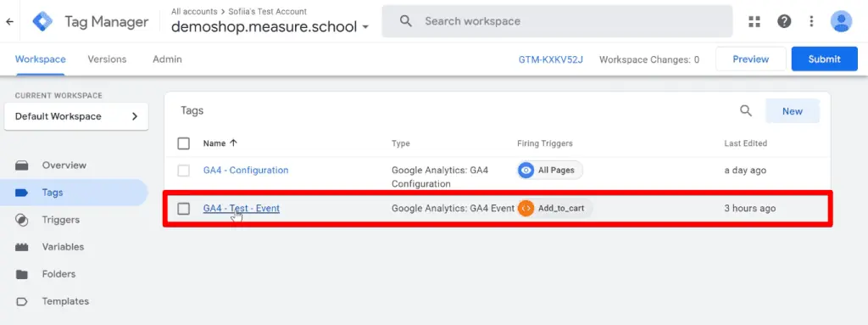Click the Tag Manager title text
This screenshot has width=868, height=325.
tap(106, 21)
